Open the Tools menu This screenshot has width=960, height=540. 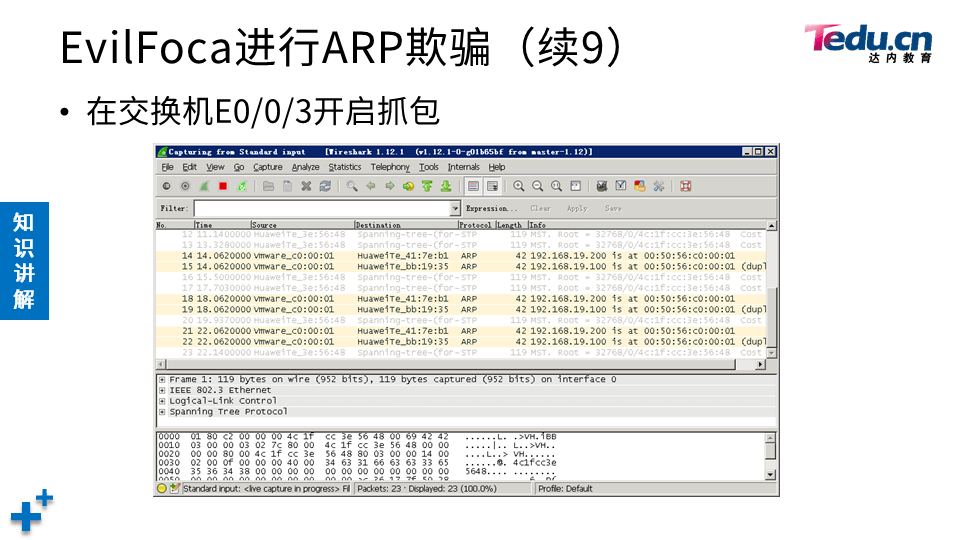click(429, 167)
